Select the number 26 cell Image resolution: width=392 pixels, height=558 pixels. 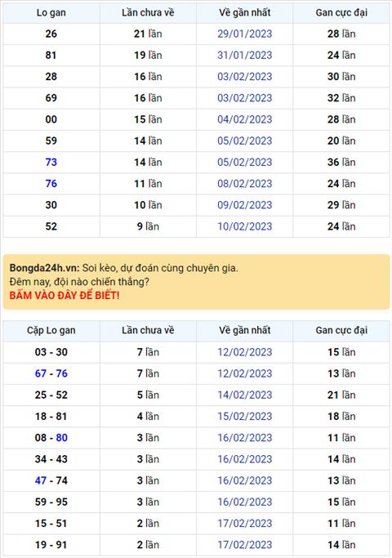point(51,33)
